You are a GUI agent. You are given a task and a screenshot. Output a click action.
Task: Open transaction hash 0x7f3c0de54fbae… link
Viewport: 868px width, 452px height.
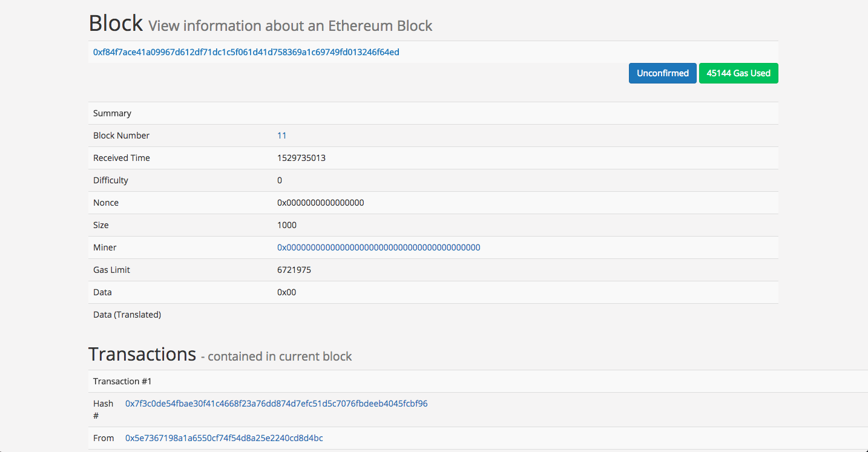[277, 404]
